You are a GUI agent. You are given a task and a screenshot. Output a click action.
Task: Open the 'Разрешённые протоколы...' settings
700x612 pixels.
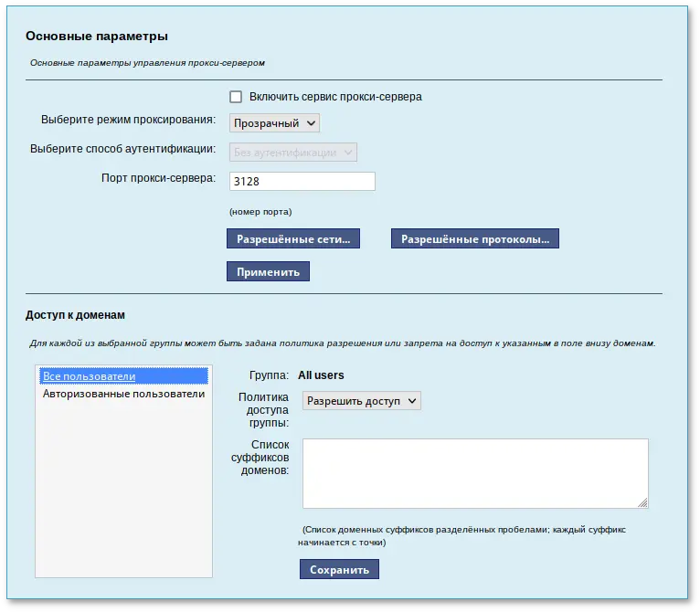[x=475, y=239]
